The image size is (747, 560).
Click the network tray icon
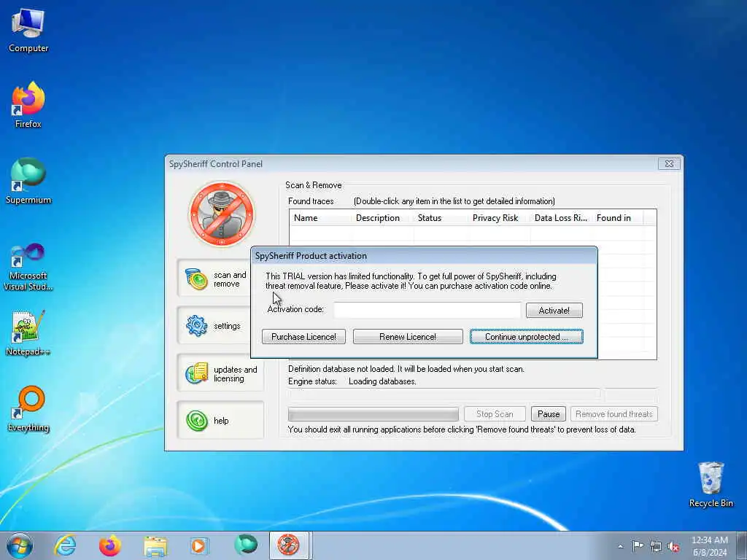tap(656, 547)
